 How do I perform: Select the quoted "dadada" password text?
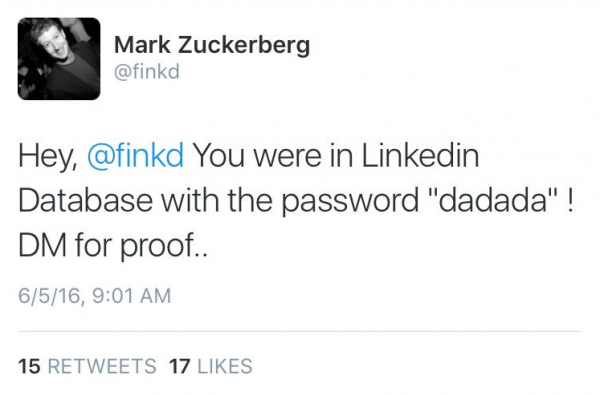492,200
